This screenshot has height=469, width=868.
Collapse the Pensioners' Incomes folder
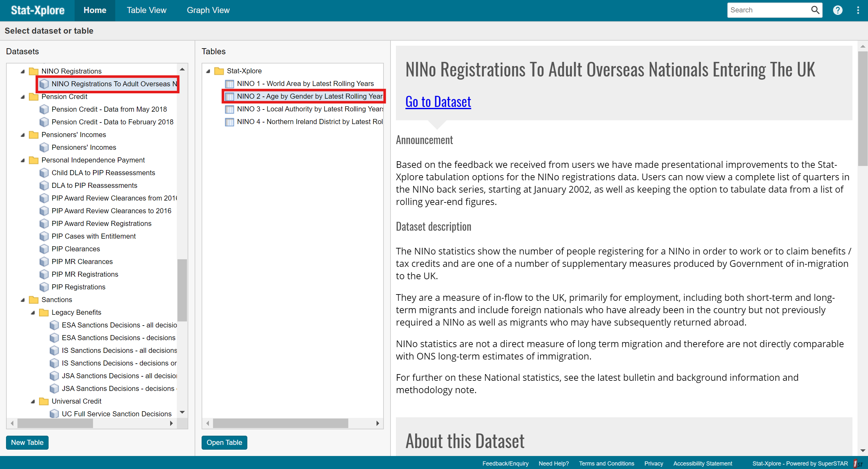point(23,135)
